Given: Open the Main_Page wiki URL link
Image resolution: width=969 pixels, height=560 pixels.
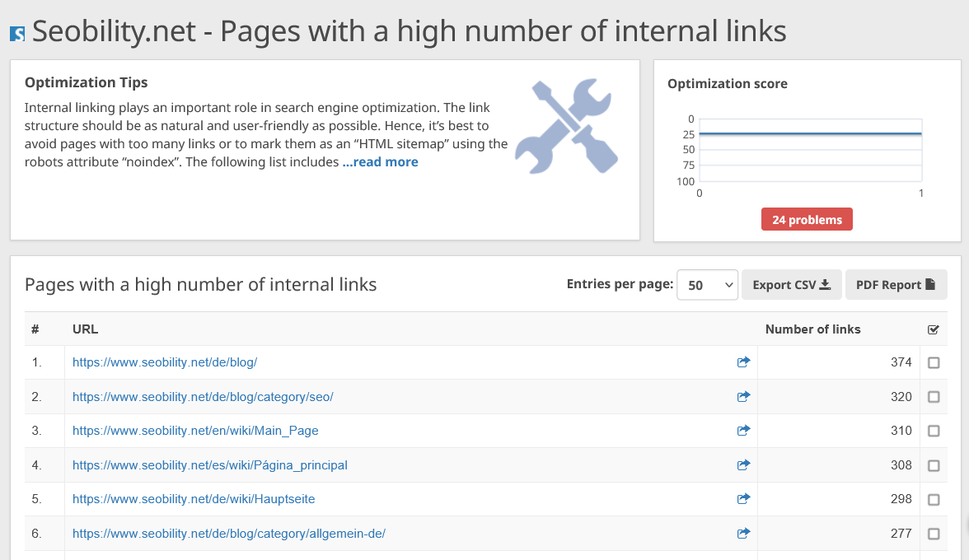Looking at the screenshot, I should (x=197, y=430).
